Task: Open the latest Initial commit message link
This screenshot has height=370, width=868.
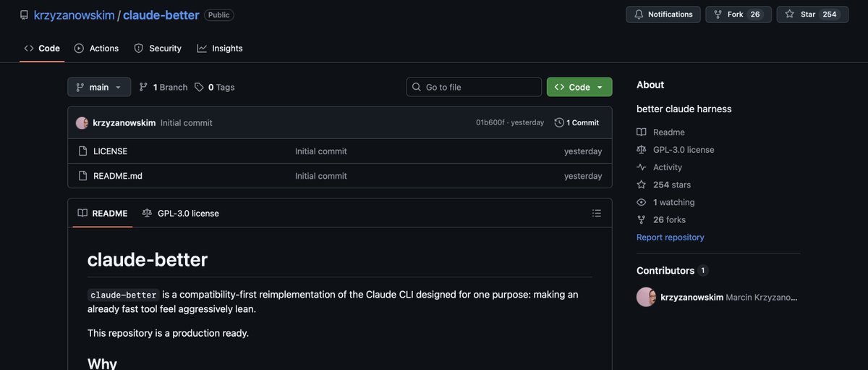Action: point(187,123)
